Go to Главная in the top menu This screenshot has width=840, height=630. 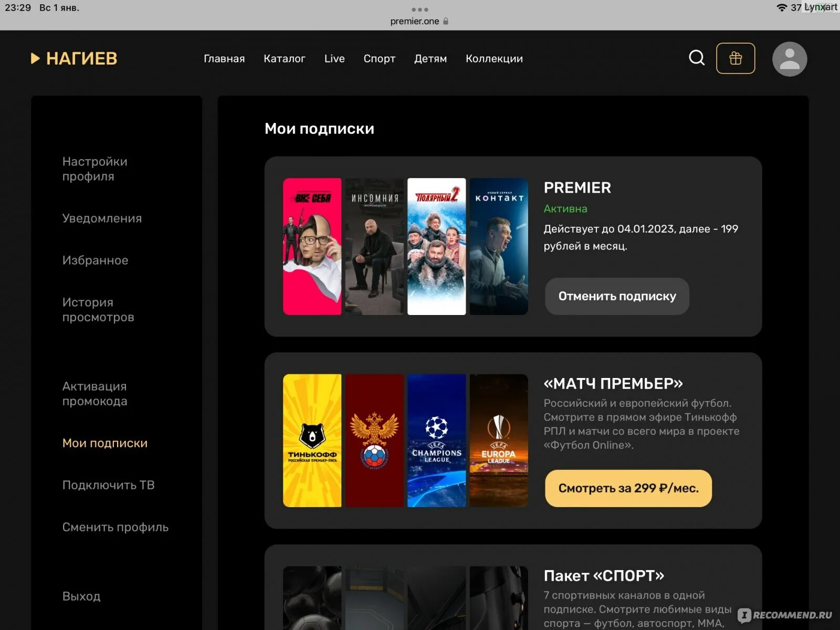tap(224, 59)
